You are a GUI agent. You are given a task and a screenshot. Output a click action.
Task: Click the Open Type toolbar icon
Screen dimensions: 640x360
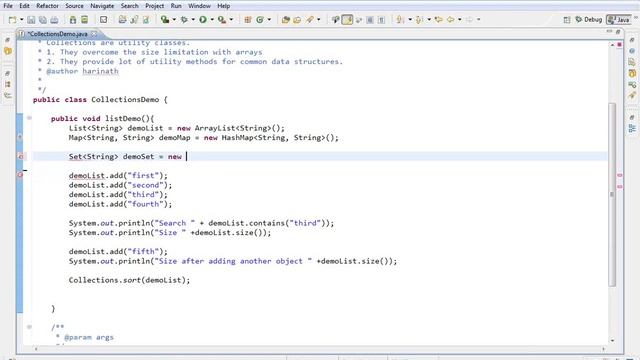(x=286, y=20)
